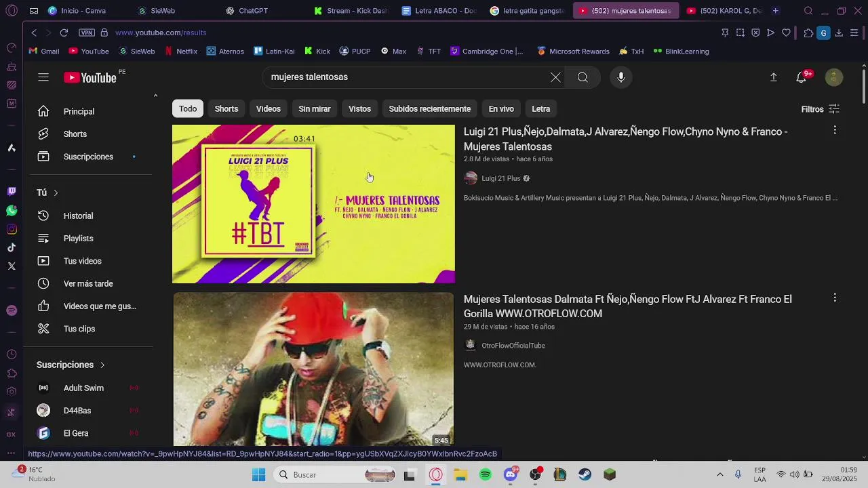
Task: Open the YouTube account avatar menu
Action: [x=833, y=77]
